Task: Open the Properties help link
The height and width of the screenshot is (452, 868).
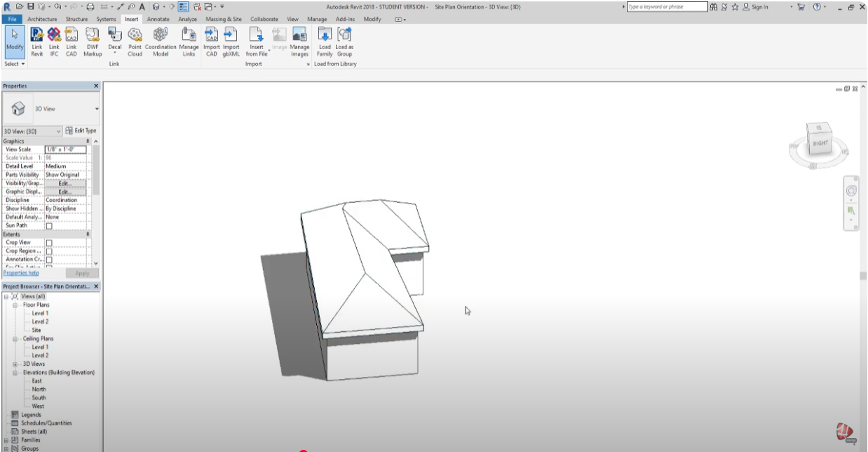Action: click(20, 273)
